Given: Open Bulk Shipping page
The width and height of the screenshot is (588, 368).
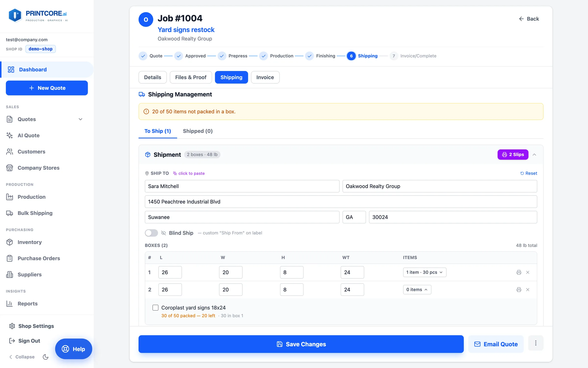Looking at the screenshot, I should [x=35, y=213].
